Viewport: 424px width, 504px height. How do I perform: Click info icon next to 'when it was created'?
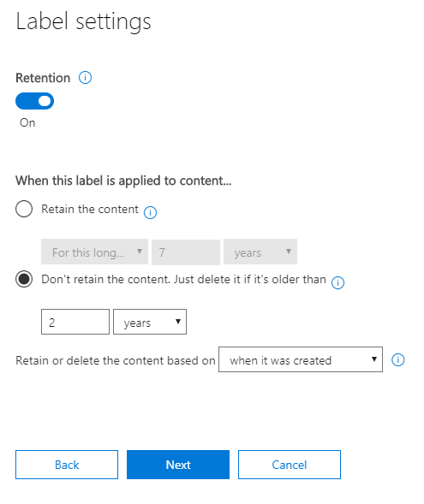(398, 359)
